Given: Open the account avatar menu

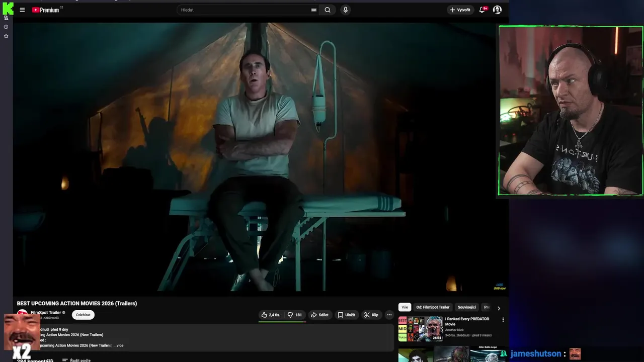Looking at the screenshot, I should (x=497, y=10).
